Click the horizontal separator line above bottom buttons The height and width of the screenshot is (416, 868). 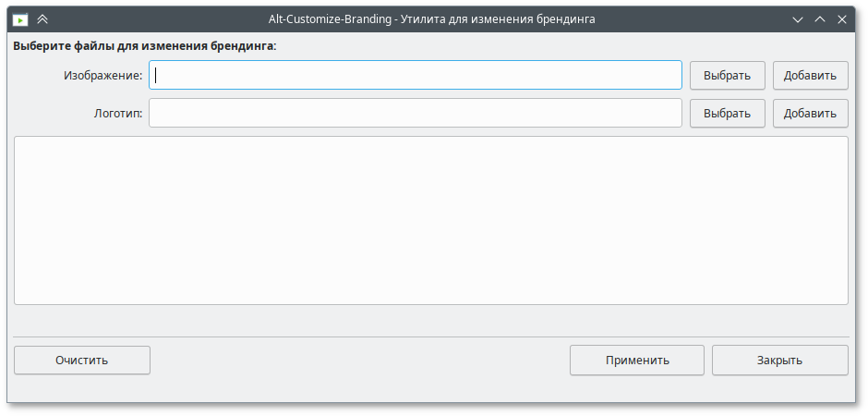tap(431, 336)
